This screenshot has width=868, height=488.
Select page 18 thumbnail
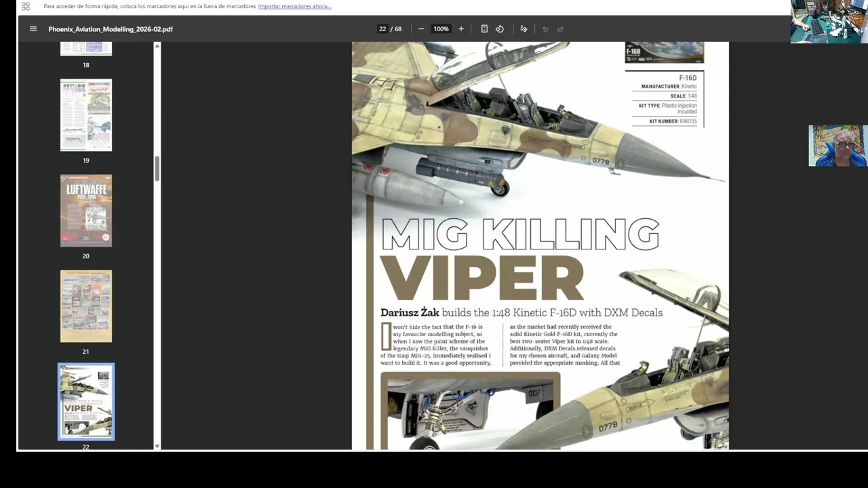pos(86,48)
